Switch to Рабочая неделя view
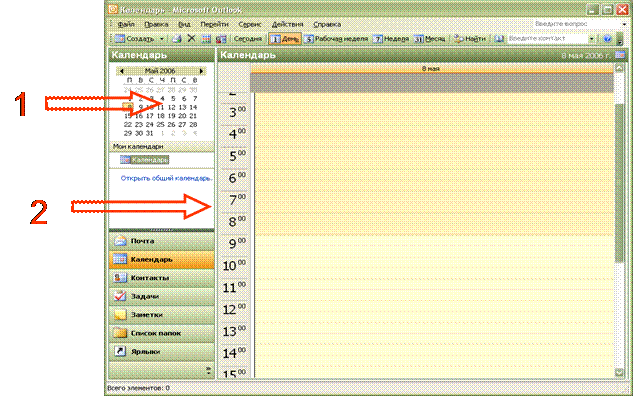 [x=336, y=39]
